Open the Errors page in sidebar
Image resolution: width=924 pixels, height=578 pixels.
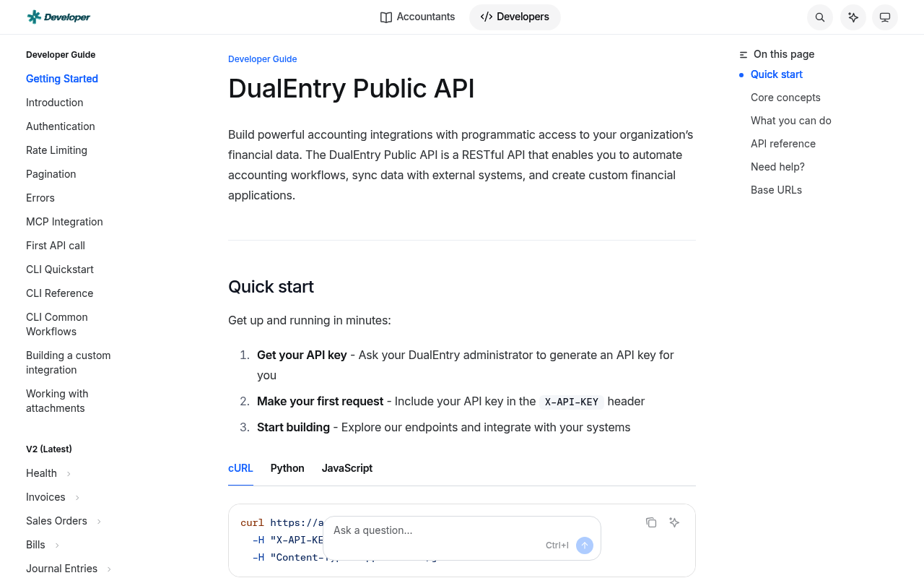coord(40,198)
